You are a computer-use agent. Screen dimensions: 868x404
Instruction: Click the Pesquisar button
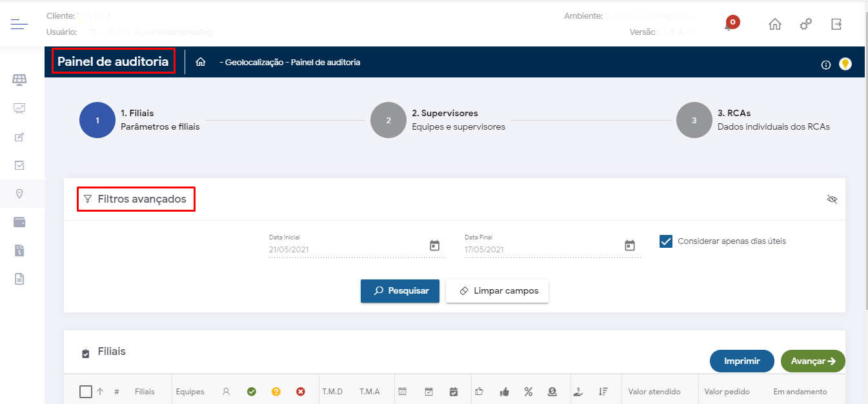[x=399, y=291]
